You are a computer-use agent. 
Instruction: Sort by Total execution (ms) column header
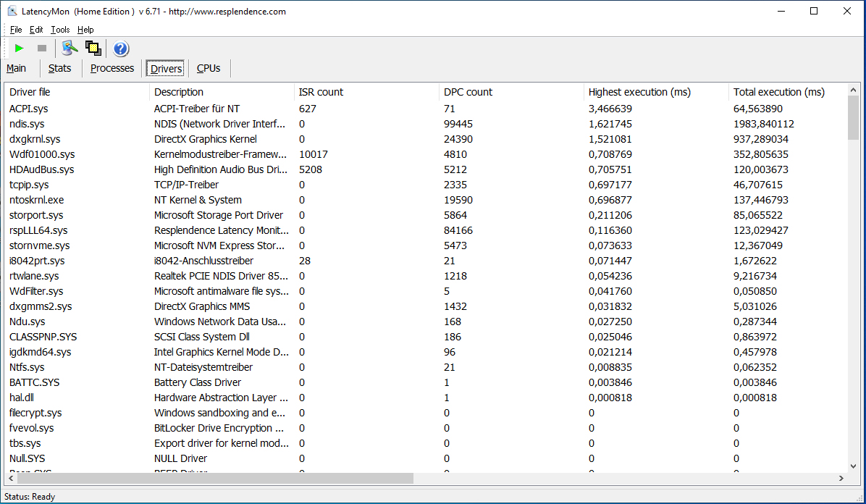pyautogui.click(x=787, y=92)
